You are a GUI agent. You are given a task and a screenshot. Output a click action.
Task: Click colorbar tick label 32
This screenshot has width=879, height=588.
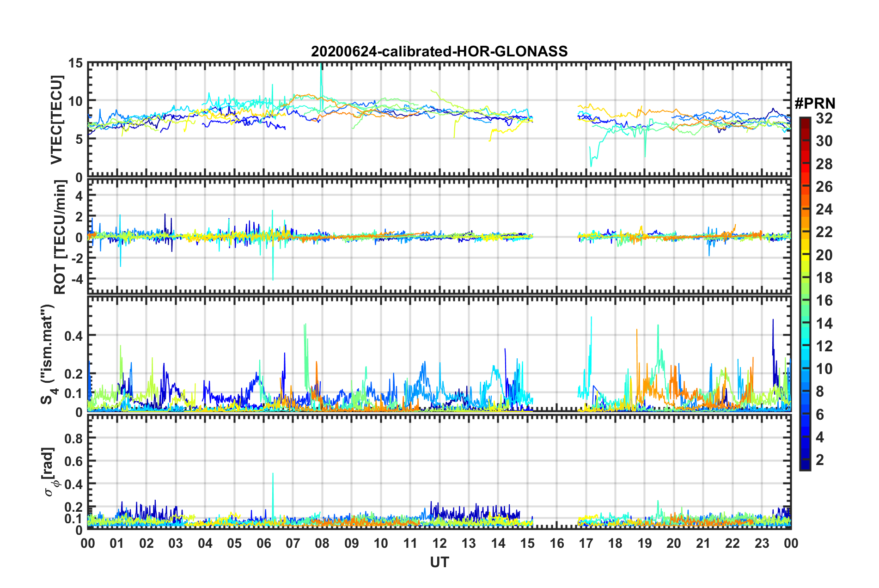824,118
